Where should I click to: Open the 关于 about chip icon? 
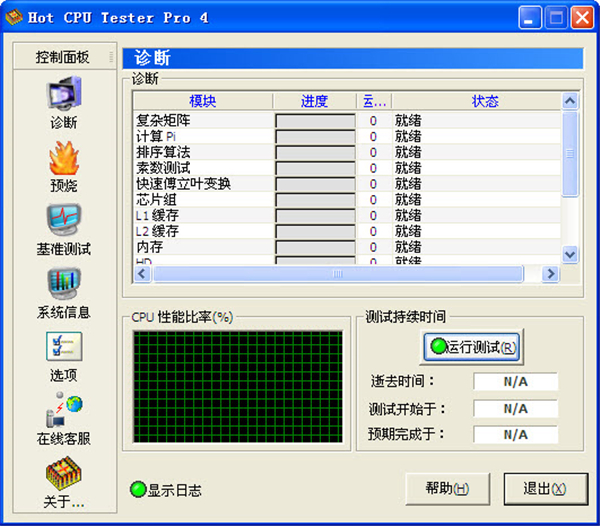[x=64, y=473]
